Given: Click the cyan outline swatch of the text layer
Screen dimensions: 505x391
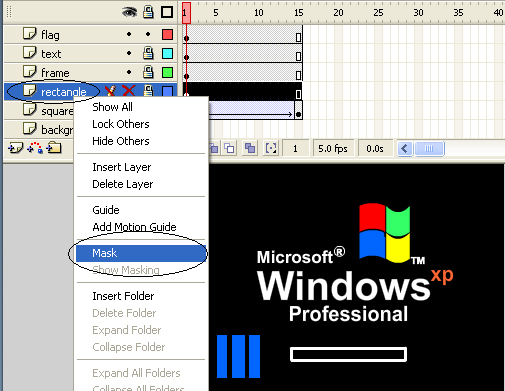Looking at the screenshot, I should tap(167, 53).
